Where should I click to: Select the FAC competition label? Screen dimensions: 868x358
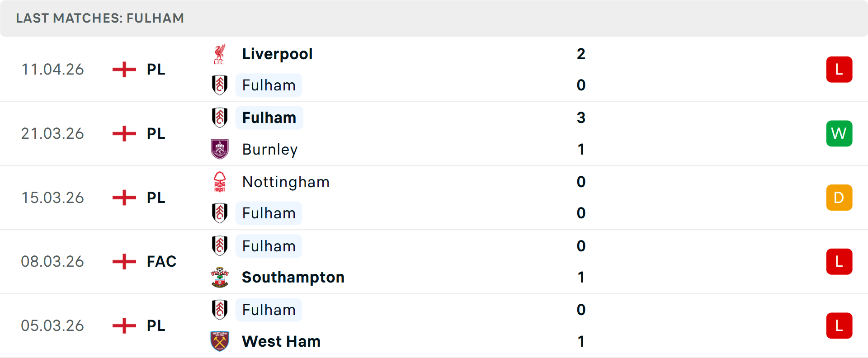coord(161,261)
